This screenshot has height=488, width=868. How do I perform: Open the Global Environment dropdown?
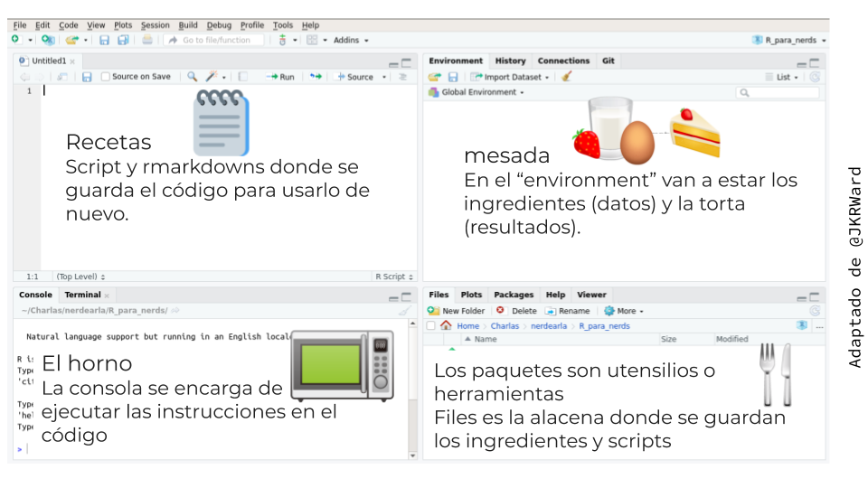(481, 92)
